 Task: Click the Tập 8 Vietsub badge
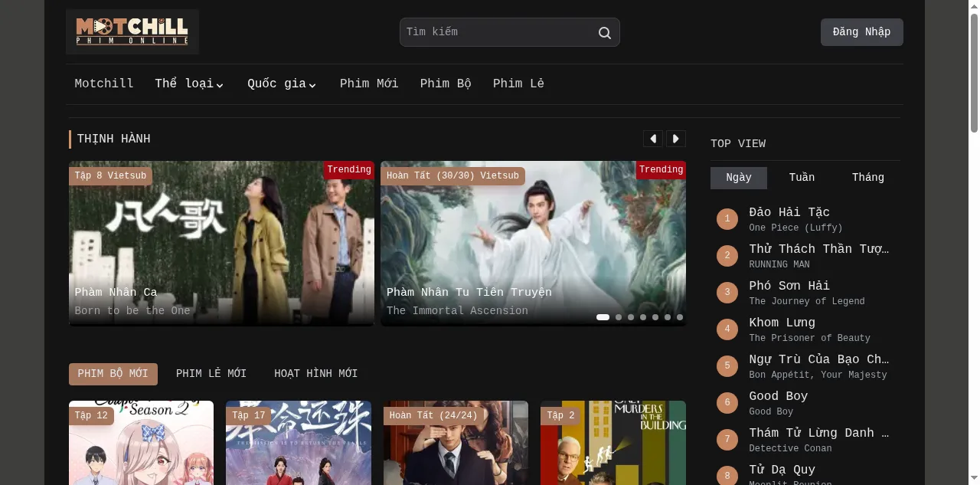pyautogui.click(x=110, y=176)
